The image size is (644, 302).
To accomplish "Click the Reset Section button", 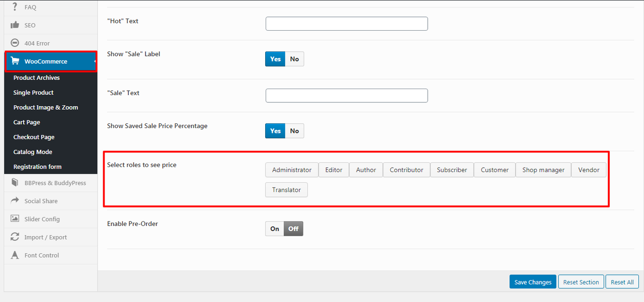I will 581,282.
